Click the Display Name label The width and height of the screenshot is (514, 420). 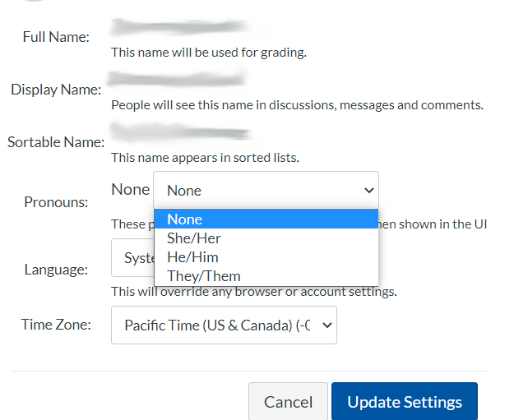(56, 90)
